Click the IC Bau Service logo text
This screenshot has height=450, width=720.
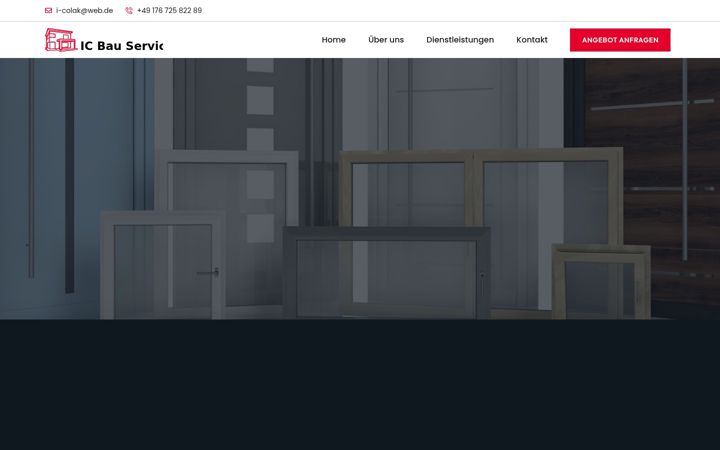pos(122,45)
